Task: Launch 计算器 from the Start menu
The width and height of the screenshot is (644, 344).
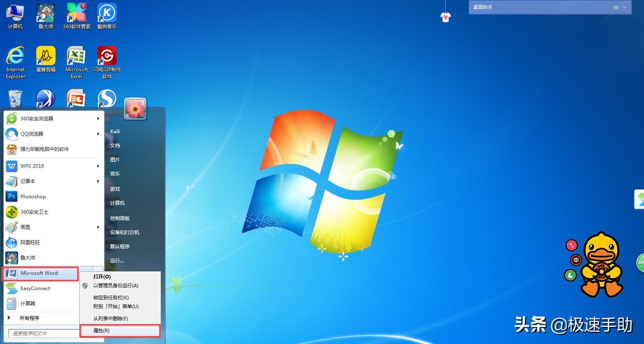Action: pyautogui.click(x=42, y=304)
